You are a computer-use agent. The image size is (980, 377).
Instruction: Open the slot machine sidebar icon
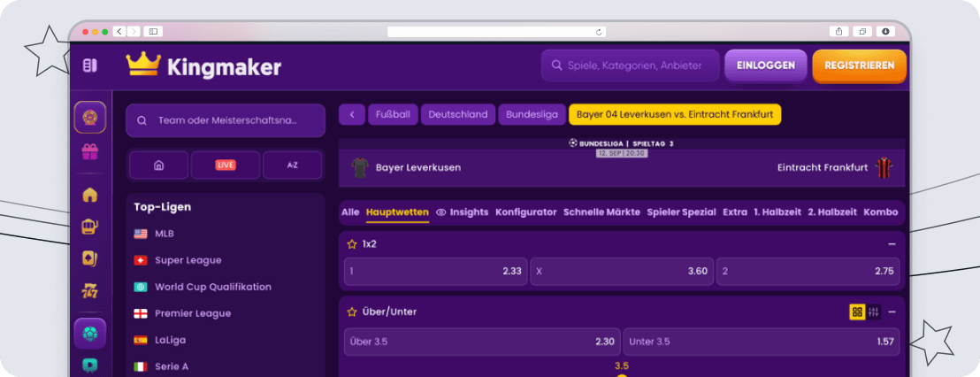click(x=90, y=227)
